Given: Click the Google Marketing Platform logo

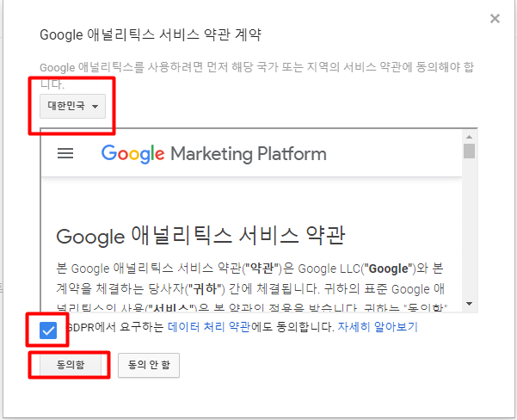Looking at the screenshot, I should point(213,154).
